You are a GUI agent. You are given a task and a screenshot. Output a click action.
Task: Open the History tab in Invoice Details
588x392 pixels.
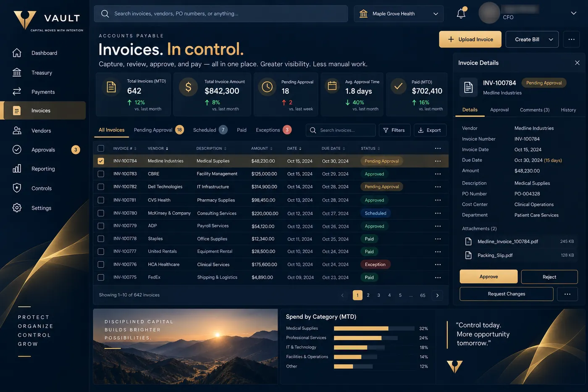pyautogui.click(x=568, y=110)
